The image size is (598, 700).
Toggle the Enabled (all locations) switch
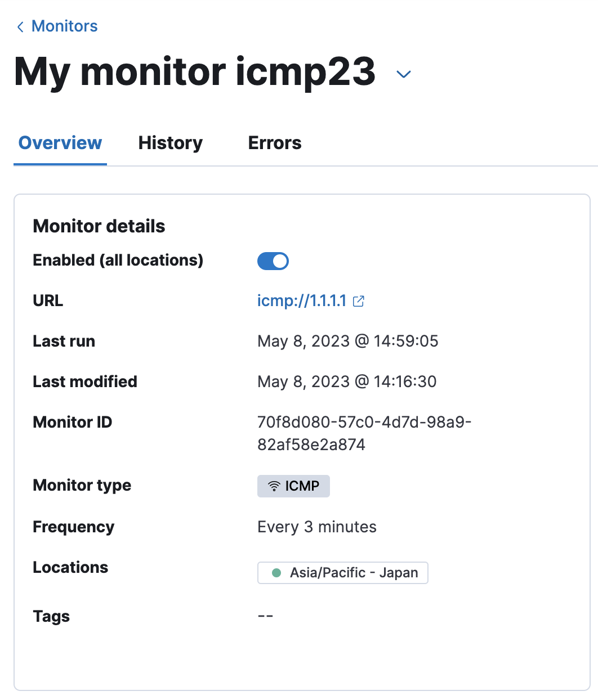pos(273,261)
